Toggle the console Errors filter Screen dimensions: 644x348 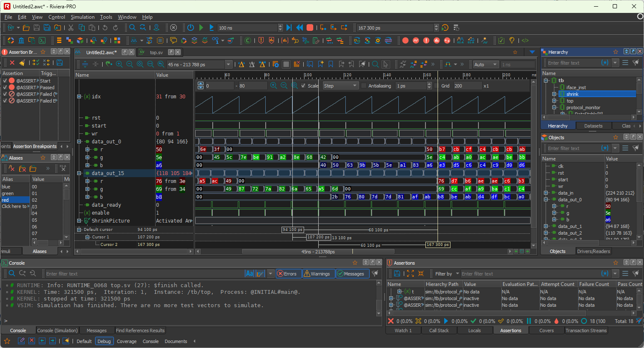[289, 274]
